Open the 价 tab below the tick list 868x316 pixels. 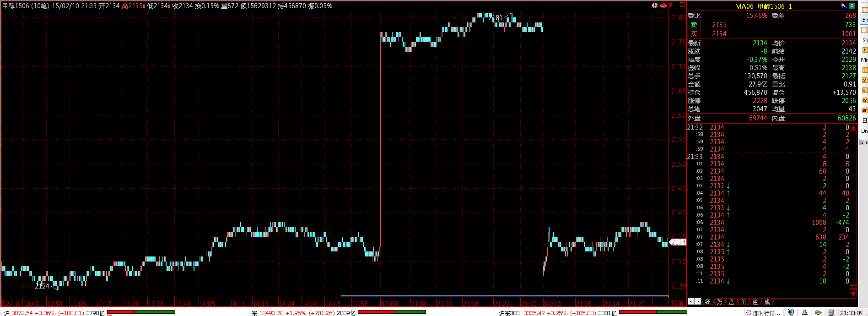point(743,302)
